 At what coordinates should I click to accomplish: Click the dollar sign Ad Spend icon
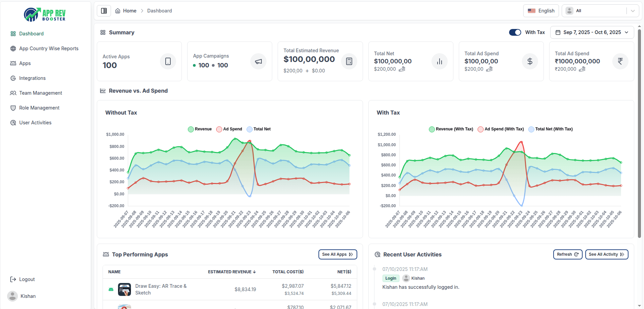pyautogui.click(x=530, y=61)
